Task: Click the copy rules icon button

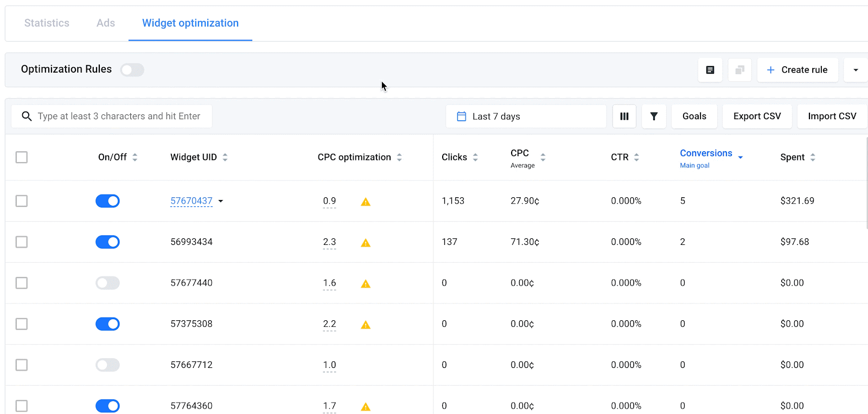Action: (x=739, y=70)
